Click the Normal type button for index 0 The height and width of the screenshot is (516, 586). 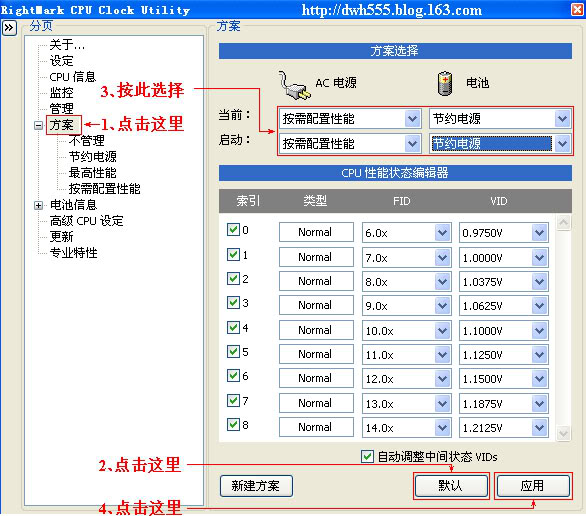pos(316,232)
